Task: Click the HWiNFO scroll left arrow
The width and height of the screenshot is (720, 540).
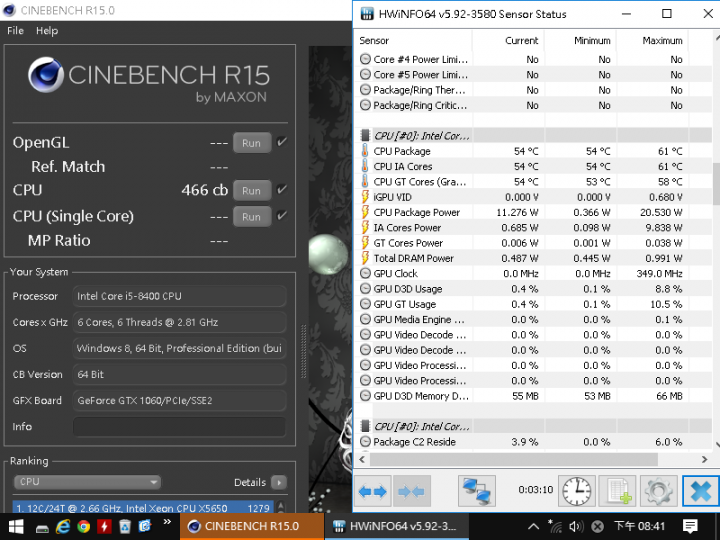Action: [x=362, y=459]
